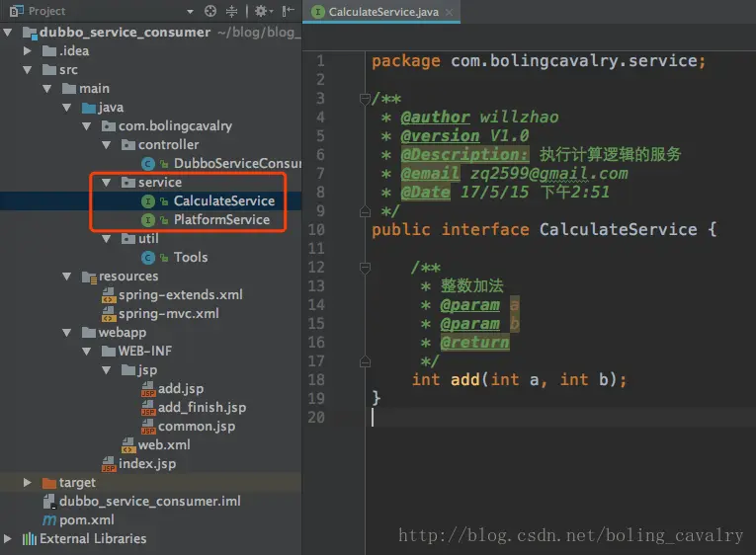Click the spring-mvc.xml file icon
This screenshot has height=555, width=756.
[x=109, y=314]
